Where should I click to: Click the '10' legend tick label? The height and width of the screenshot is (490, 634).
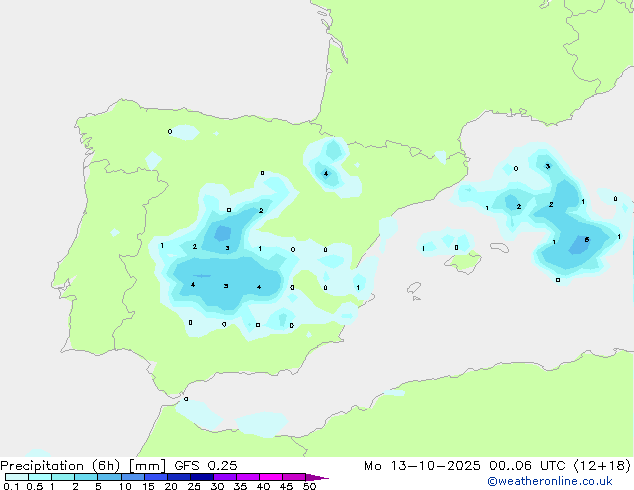(x=125, y=486)
